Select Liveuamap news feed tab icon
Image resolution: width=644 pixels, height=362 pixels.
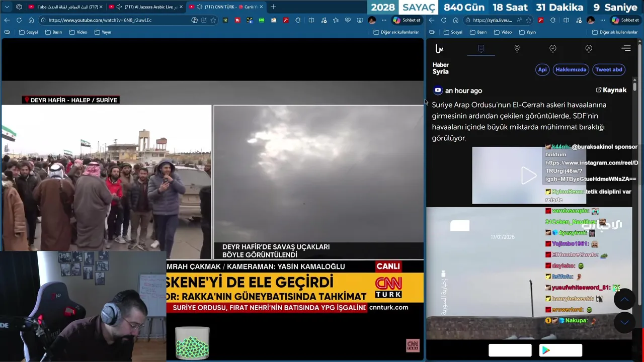tap(481, 49)
